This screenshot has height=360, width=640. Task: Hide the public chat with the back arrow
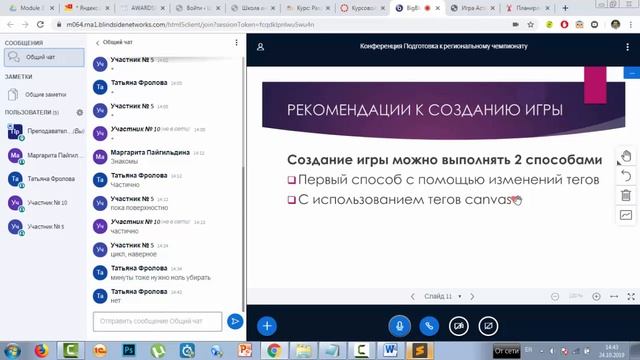(98, 42)
